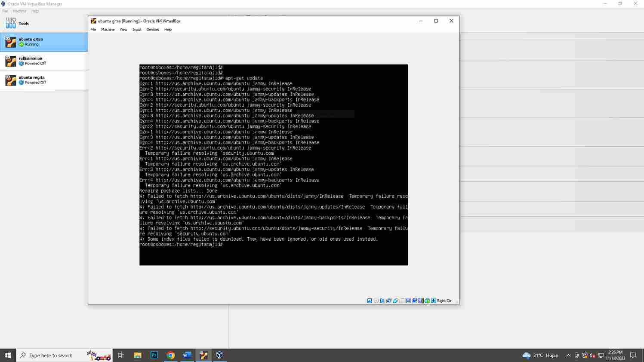Click the 'apt-get update' command line text
644x362 pixels.
point(244,78)
